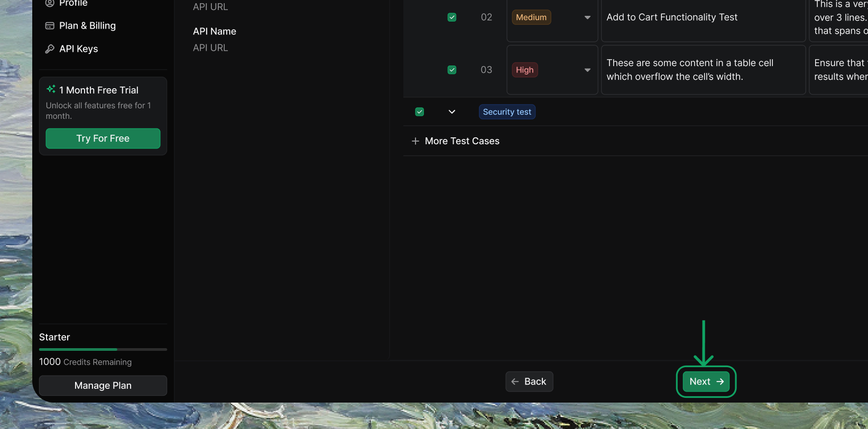This screenshot has width=868, height=429.
Task: Click the 1000 Credits Remaining text
Action: (x=86, y=362)
